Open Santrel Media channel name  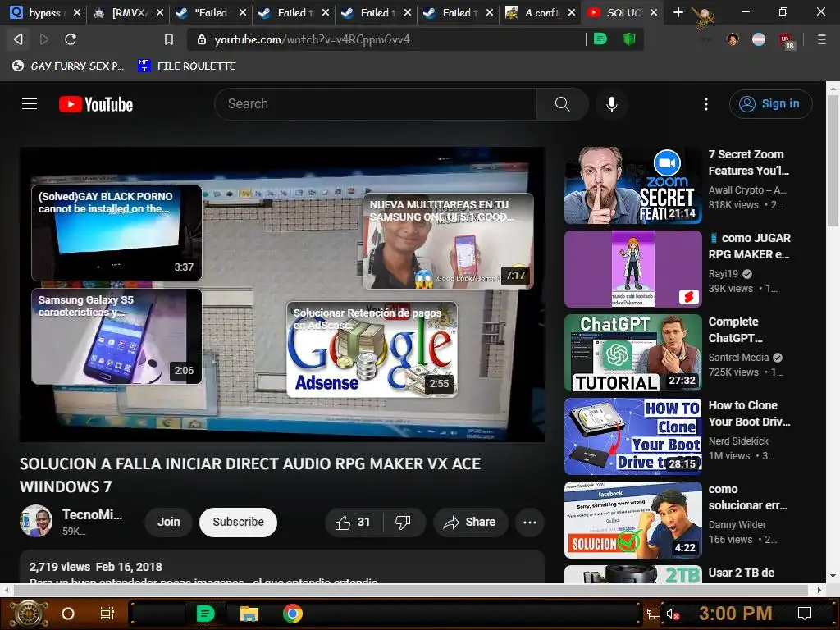tap(738, 358)
